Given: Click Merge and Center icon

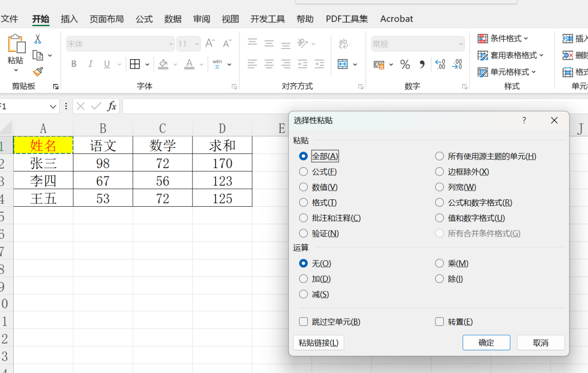Looking at the screenshot, I should (343, 64).
